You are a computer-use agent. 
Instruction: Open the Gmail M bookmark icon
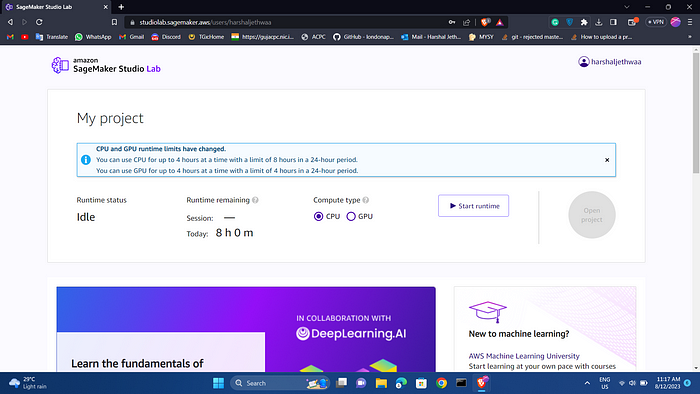(x=10, y=37)
